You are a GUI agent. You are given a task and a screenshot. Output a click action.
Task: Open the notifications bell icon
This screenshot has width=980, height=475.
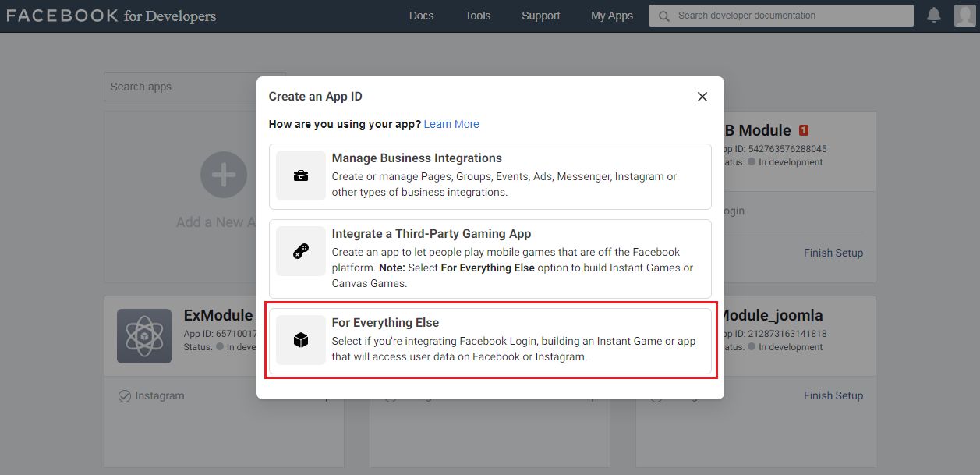(934, 16)
